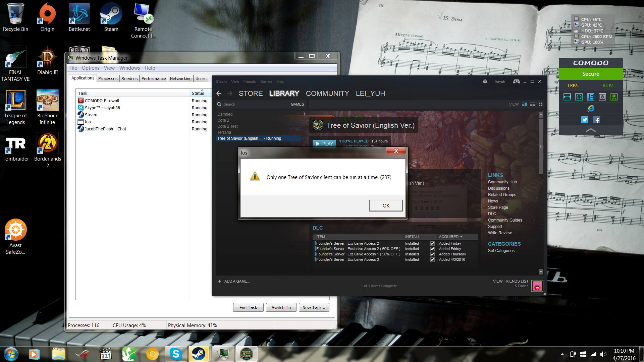644x362 pixels.
Task: Click Steam back navigation arrow
Action: [x=219, y=94]
